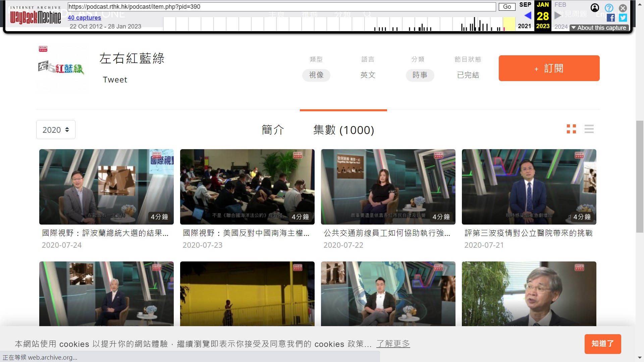Close the Wayback toolbar
The height and width of the screenshot is (362, 644).
623,8
